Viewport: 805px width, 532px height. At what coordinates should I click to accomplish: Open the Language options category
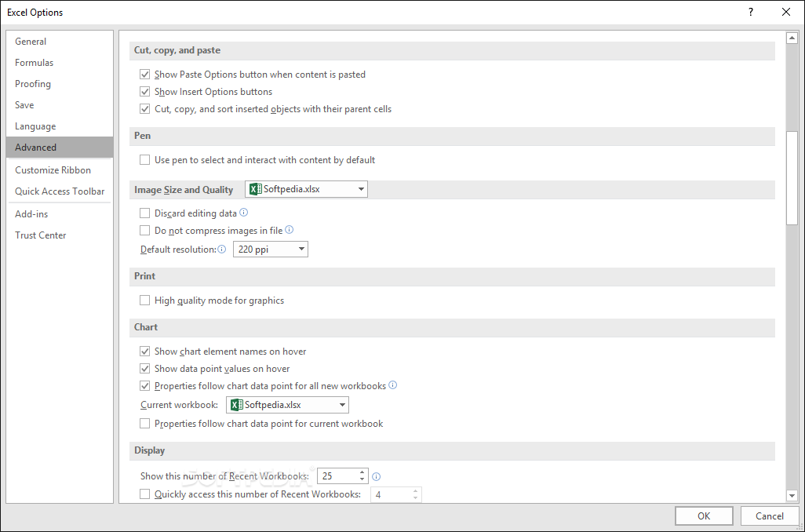click(x=60, y=126)
